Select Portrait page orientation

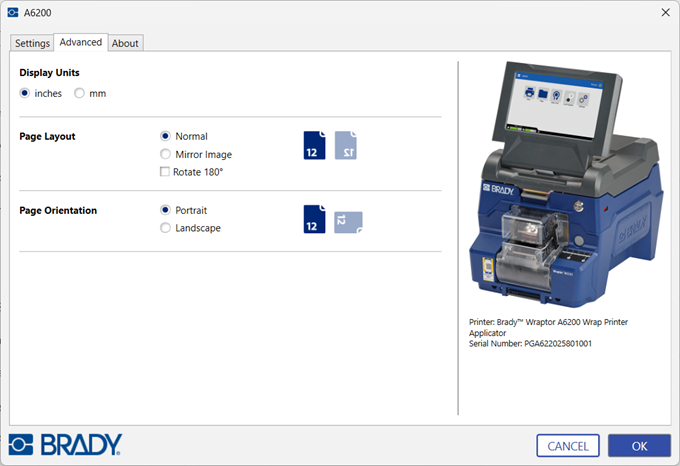(x=166, y=210)
